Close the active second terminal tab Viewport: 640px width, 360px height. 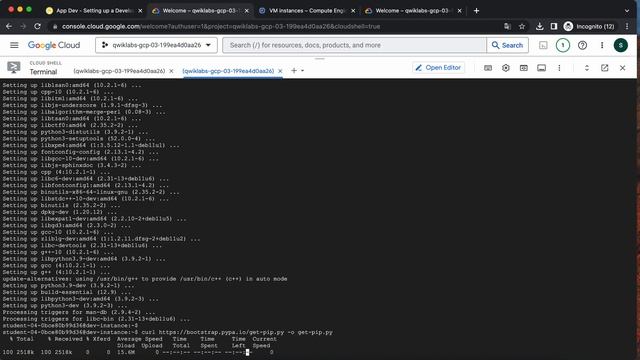(280, 71)
